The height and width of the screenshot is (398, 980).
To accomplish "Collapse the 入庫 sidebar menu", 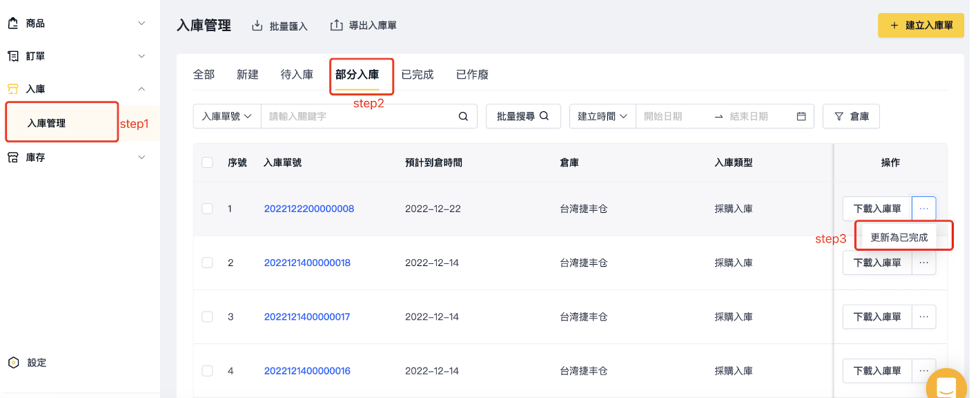I will tap(142, 88).
